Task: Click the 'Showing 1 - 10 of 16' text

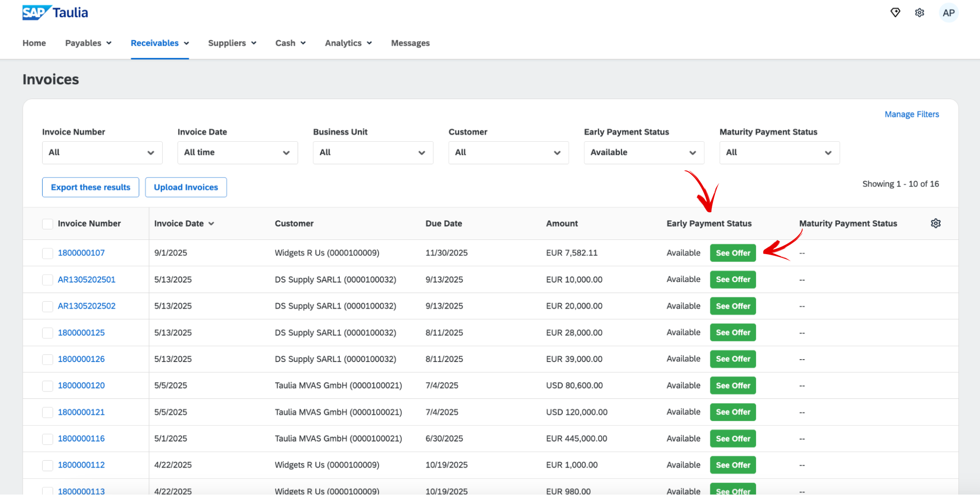Action: pos(901,184)
